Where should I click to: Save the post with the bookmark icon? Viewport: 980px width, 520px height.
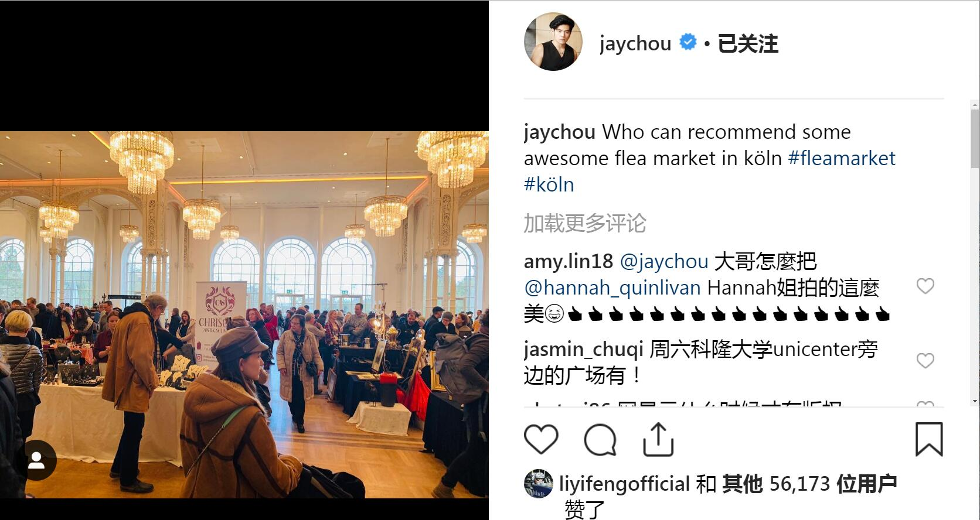929,439
